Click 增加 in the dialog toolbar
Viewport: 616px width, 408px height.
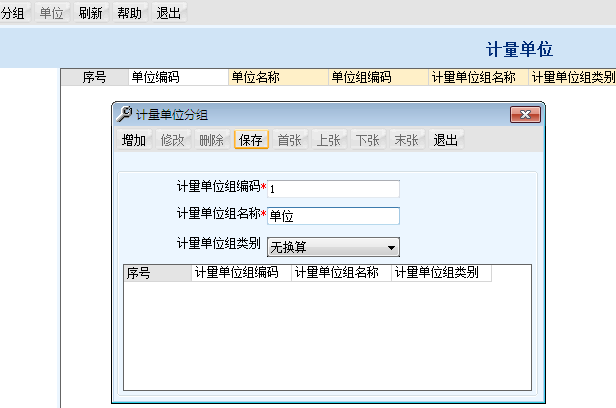(134, 140)
